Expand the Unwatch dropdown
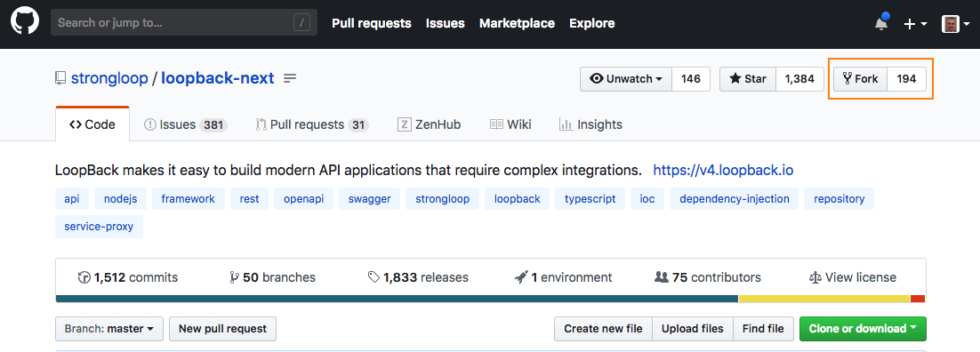This screenshot has height=352, width=980. coord(626,79)
